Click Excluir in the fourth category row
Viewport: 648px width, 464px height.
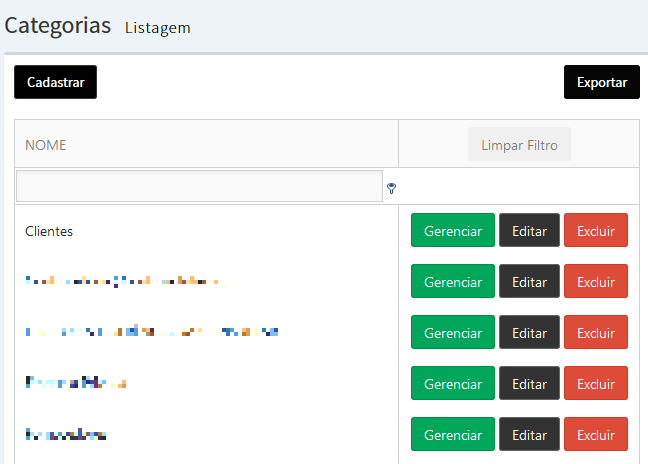point(596,383)
